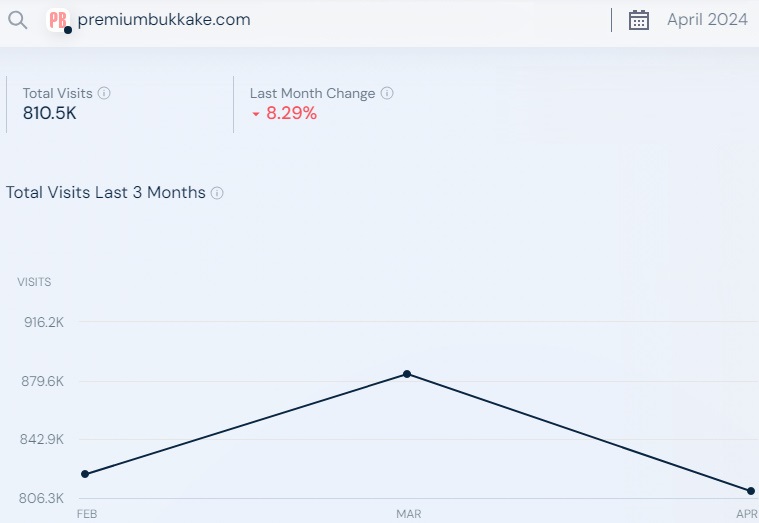Click the 842.9K axis label
The image size is (759, 523).
click(x=42, y=439)
